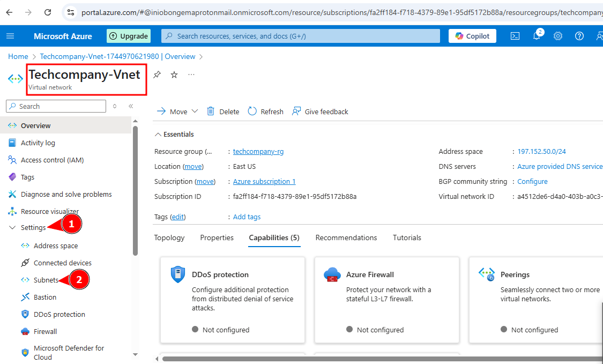Open address space 197.152.50.0/24 link
Screen dimensions: 603x364
(541, 151)
